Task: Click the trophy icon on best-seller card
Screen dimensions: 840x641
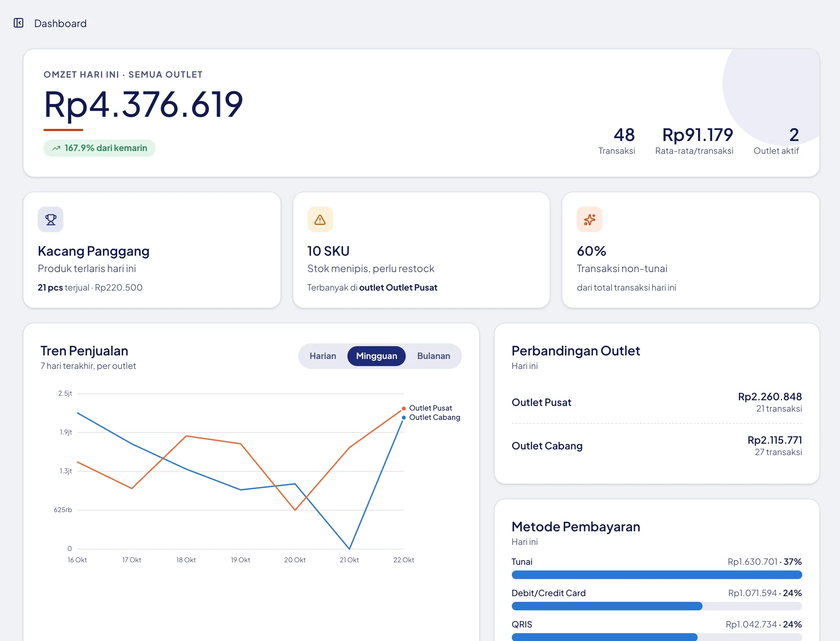Action: click(x=51, y=220)
